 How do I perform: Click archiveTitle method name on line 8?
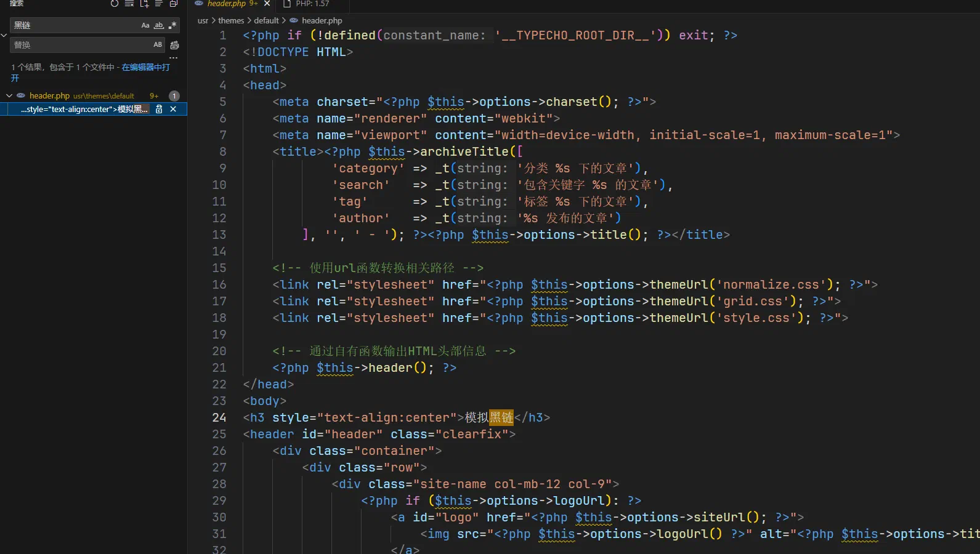tap(464, 151)
